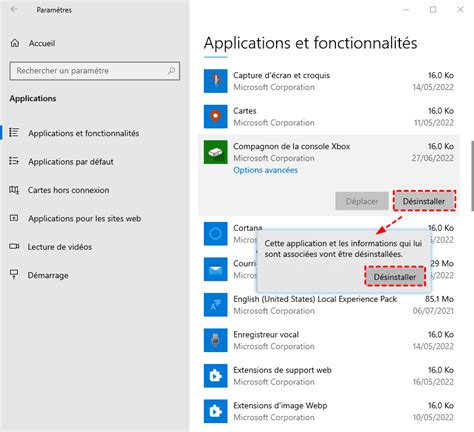
Task: Select Lecture de vidéos section
Action: pyautogui.click(x=60, y=247)
